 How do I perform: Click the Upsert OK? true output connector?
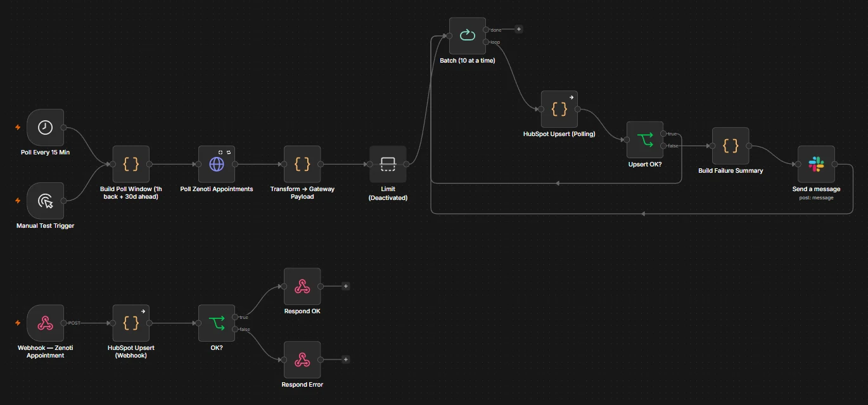663,134
